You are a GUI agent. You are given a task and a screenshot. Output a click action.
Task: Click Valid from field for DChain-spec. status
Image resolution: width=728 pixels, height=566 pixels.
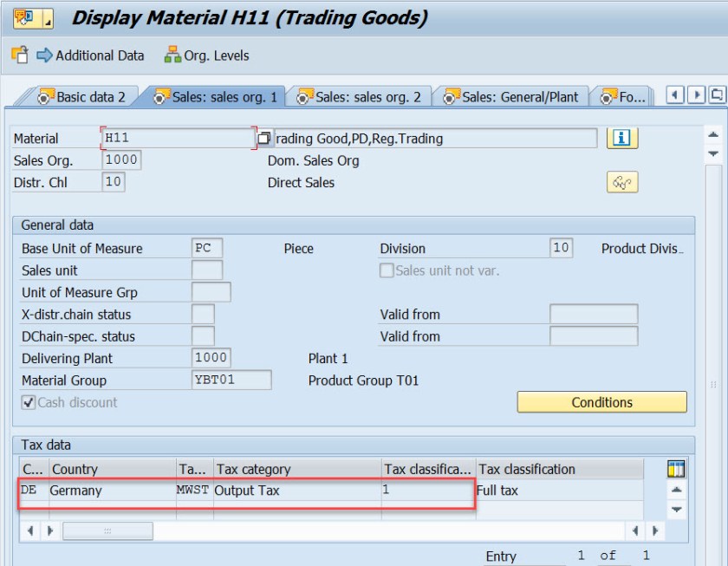pos(594,335)
